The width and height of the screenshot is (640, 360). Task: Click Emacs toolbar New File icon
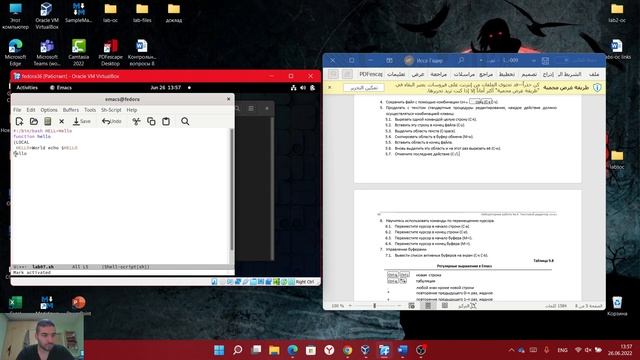19,121
